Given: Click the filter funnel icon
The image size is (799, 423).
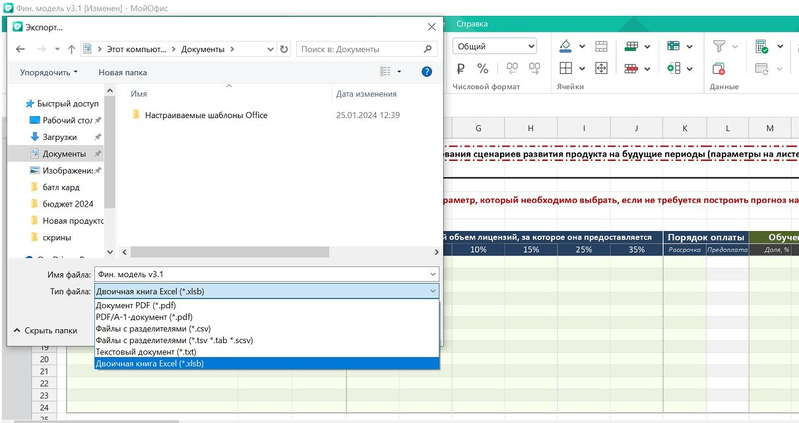Looking at the screenshot, I should click(719, 46).
